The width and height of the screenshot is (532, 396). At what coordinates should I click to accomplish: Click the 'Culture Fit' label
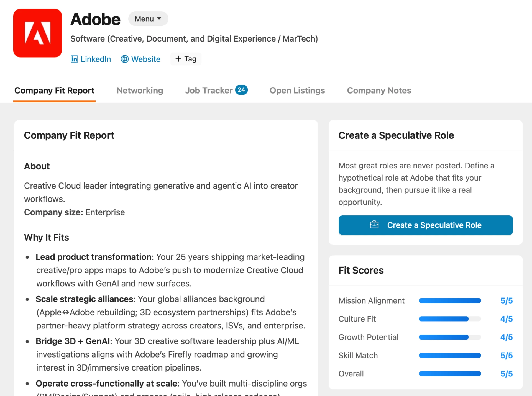357,319
